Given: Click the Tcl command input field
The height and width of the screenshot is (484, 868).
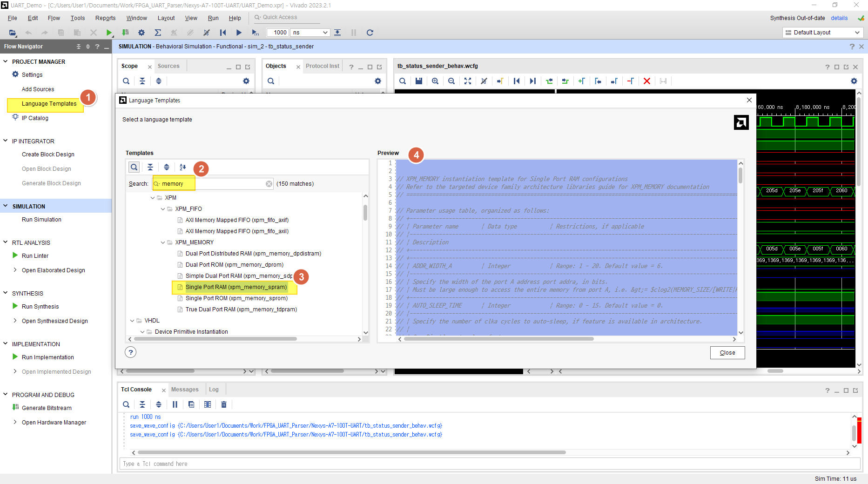Looking at the screenshot, I should coord(490,464).
